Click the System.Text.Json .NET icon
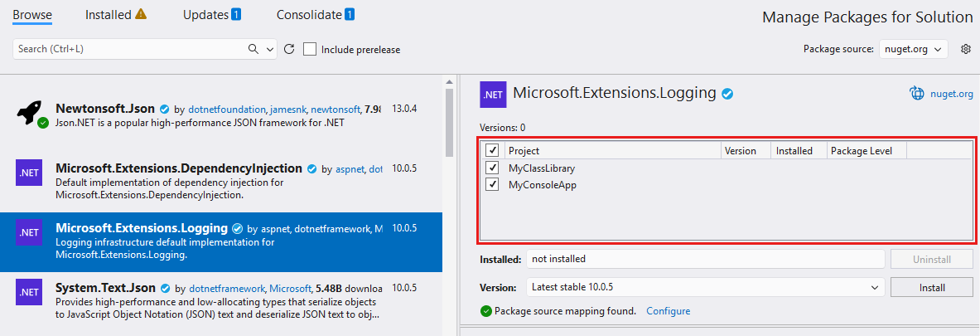Image resolution: width=980 pixels, height=336 pixels. tap(28, 291)
